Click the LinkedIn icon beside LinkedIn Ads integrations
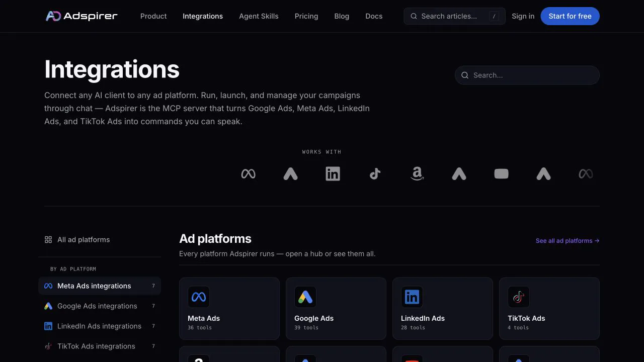Screen dimensions: 644x362 tap(48, 326)
